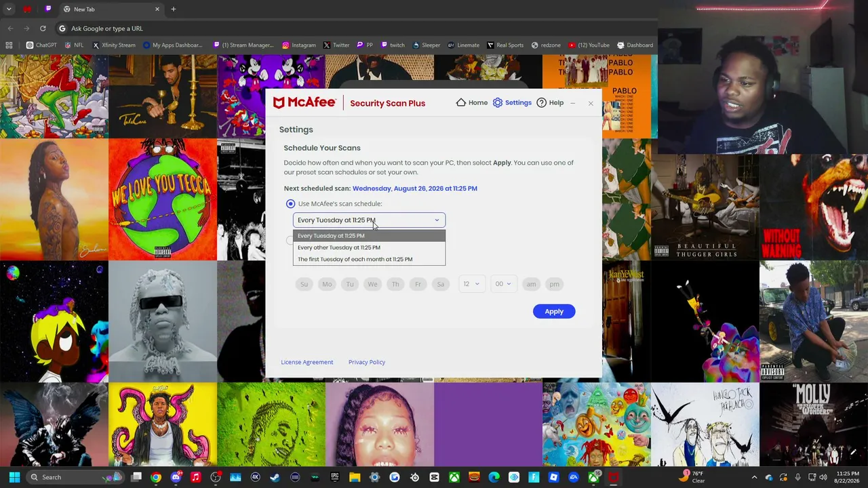This screenshot has width=868, height=488.
Task: Open the McAfee icon in the taskbar
Action: pyautogui.click(x=613, y=477)
